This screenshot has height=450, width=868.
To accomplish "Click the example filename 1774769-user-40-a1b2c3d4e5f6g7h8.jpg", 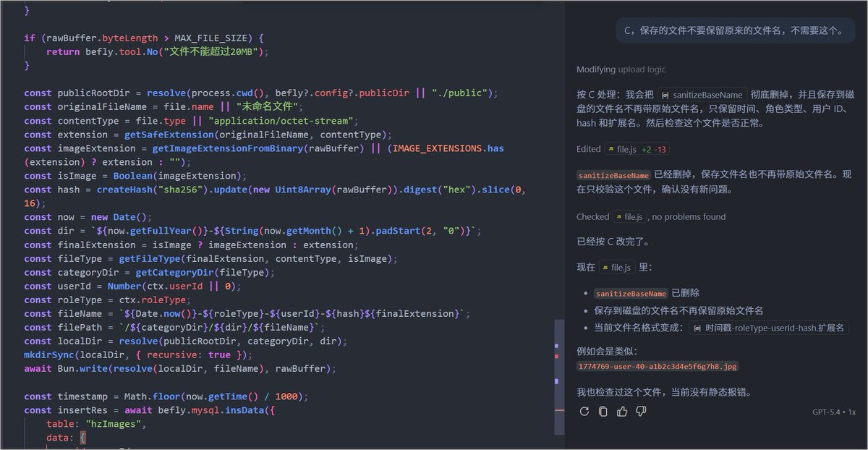I will point(658,366).
